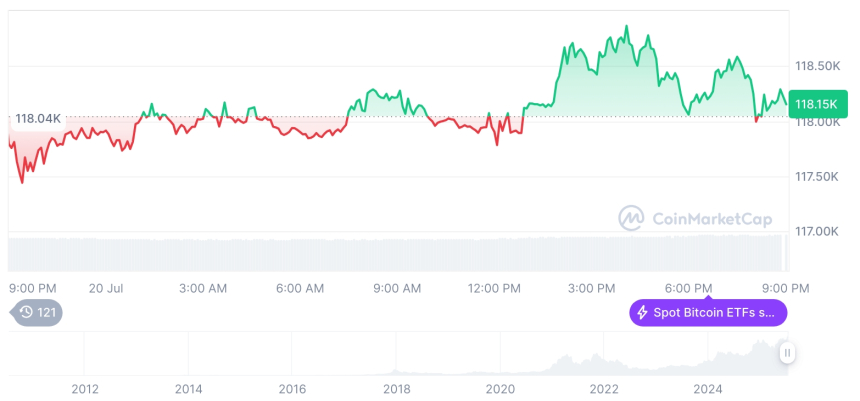Click the 20 Jul date label
Image resolution: width=860 pixels, height=401 pixels.
tap(105, 288)
